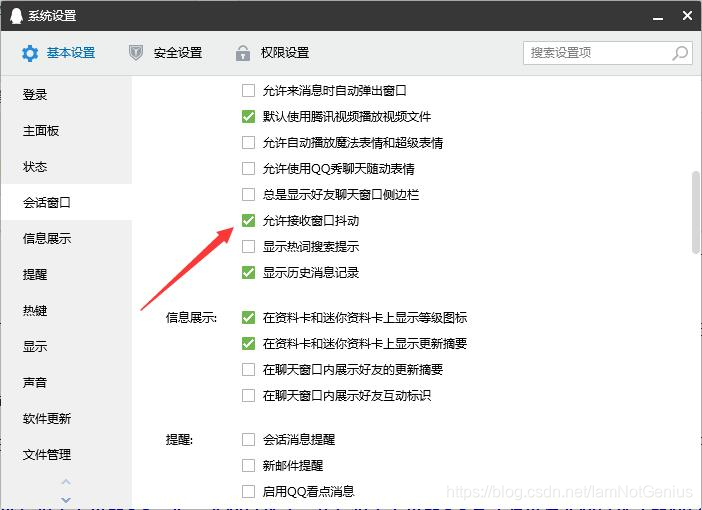Click the 提醒: section label
This screenshot has height=510, width=702.
179,440
